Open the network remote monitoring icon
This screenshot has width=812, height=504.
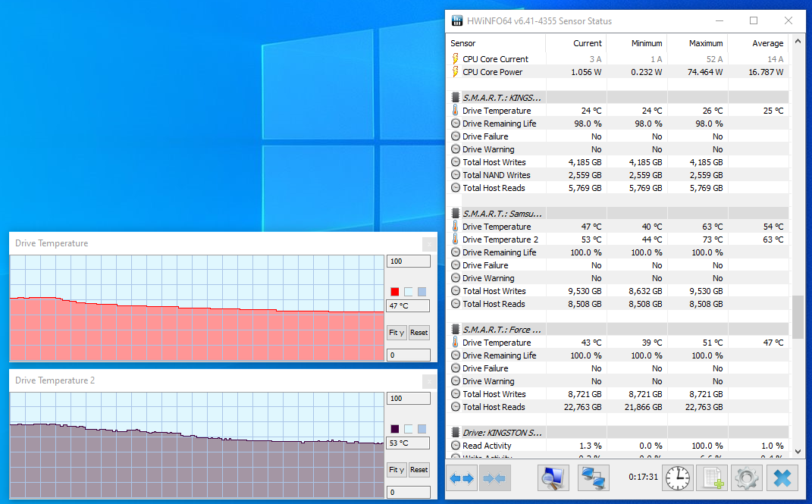pyautogui.click(x=593, y=478)
